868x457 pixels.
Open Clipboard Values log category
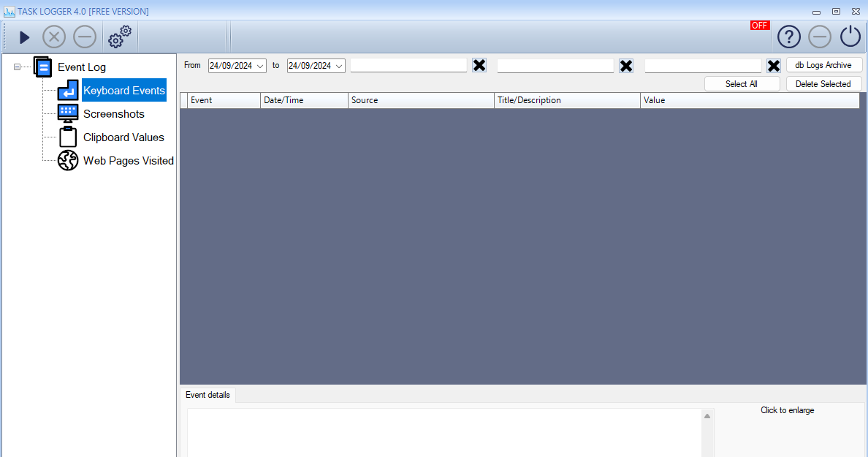pos(123,137)
